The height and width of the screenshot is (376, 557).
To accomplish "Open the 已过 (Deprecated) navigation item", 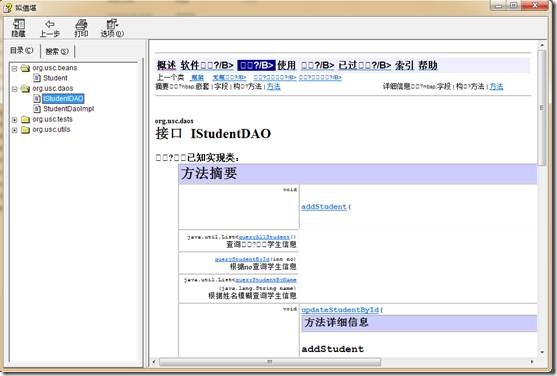I will tap(364, 65).
